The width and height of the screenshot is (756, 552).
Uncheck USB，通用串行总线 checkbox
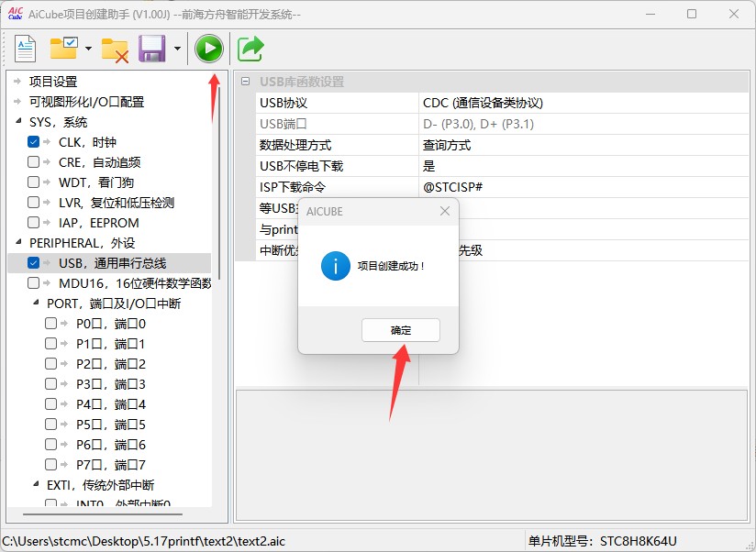[33, 262]
